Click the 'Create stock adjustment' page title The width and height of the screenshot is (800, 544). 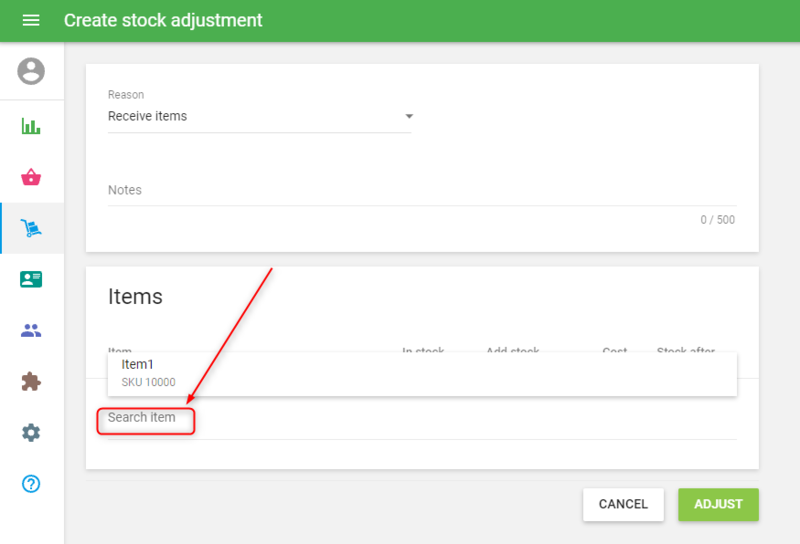[163, 20]
